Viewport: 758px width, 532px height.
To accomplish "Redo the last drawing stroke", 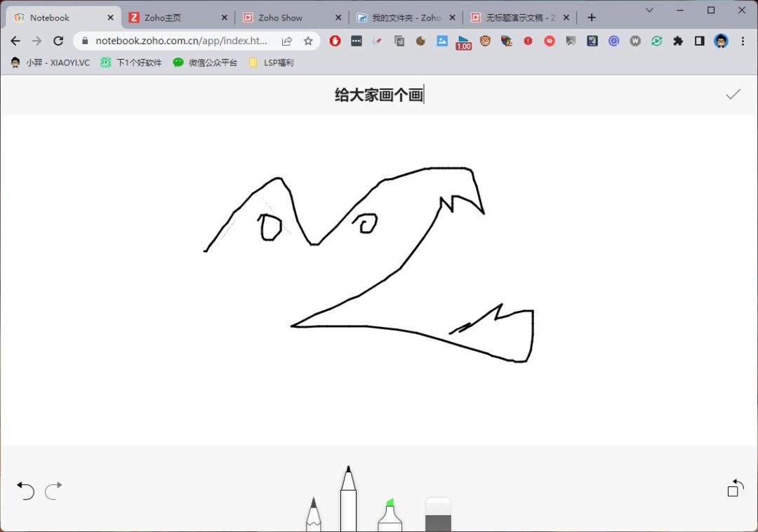I will pyautogui.click(x=53, y=491).
